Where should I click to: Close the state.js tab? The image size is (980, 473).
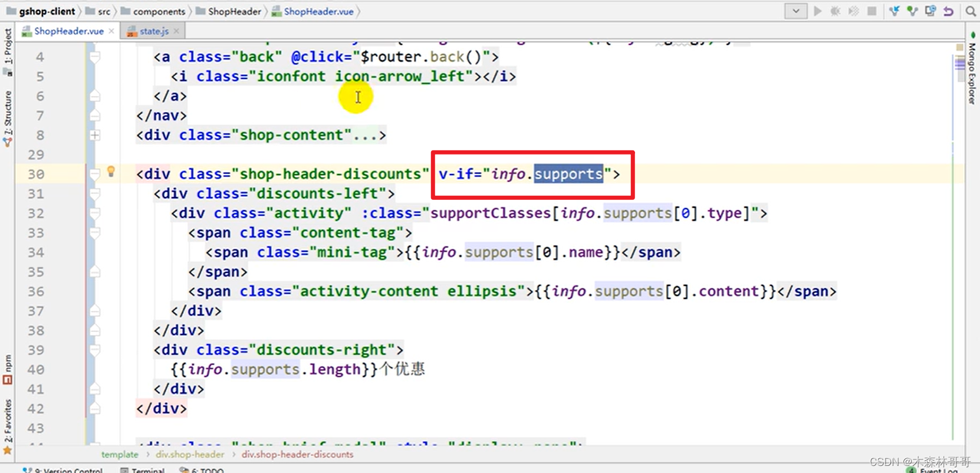(176, 31)
